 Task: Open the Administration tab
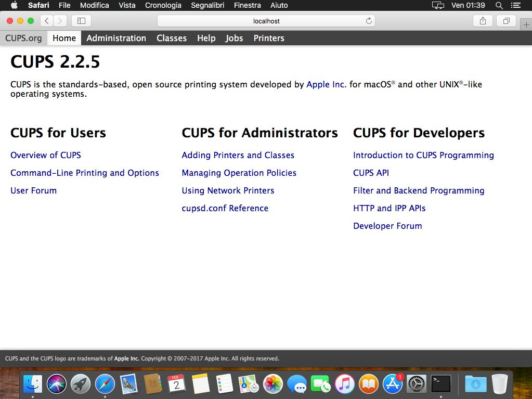[x=116, y=38]
